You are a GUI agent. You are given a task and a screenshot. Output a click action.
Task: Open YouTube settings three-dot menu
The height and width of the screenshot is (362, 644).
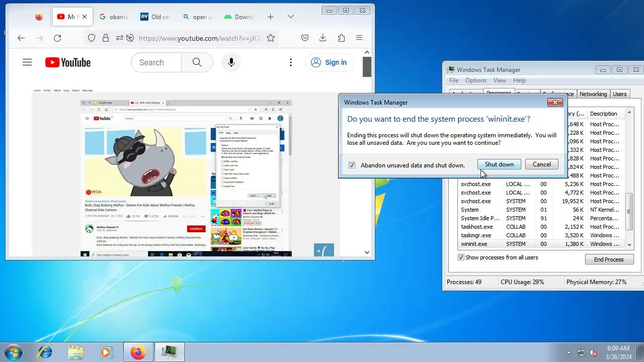coord(291,62)
